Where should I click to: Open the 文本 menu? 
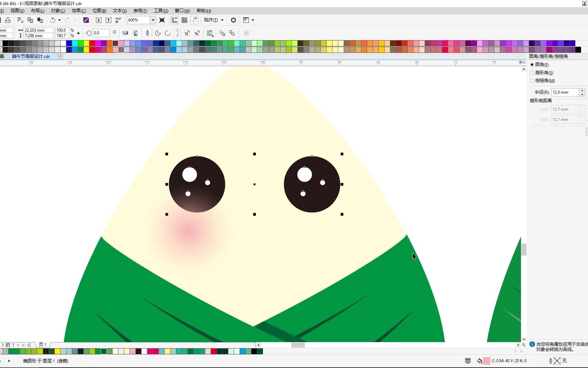pyautogui.click(x=120, y=11)
